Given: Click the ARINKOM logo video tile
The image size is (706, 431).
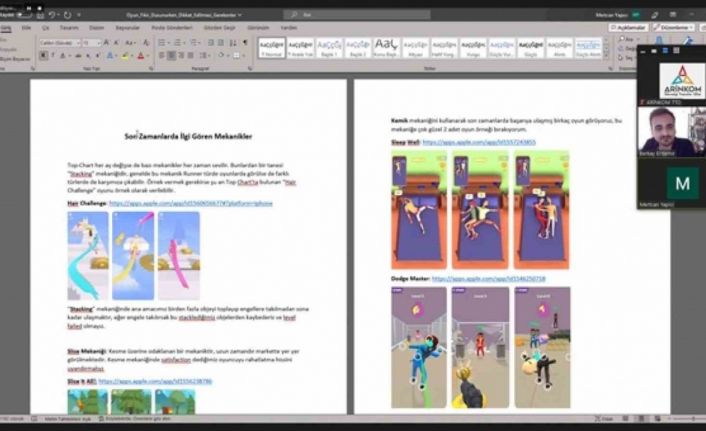Looking at the screenshot, I should [x=682, y=80].
